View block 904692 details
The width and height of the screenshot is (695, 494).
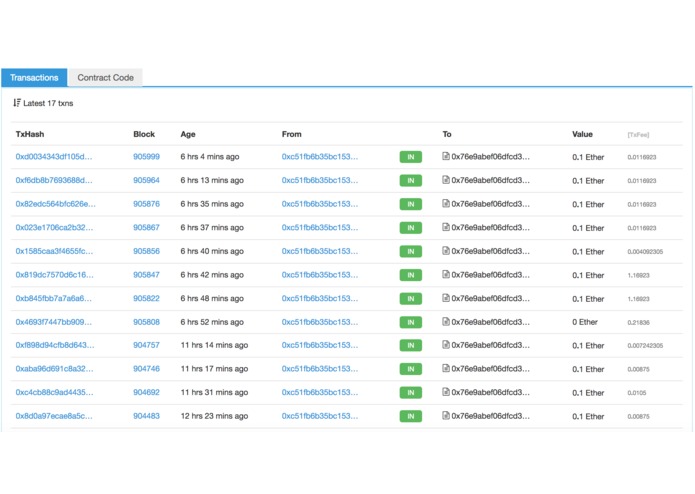[x=146, y=392]
